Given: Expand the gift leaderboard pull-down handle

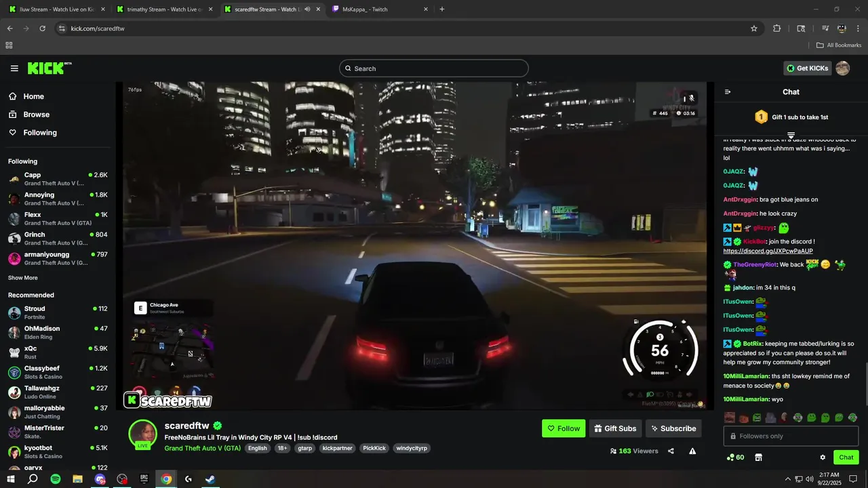Looking at the screenshot, I should pyautogui.click(x=791, y=135).
